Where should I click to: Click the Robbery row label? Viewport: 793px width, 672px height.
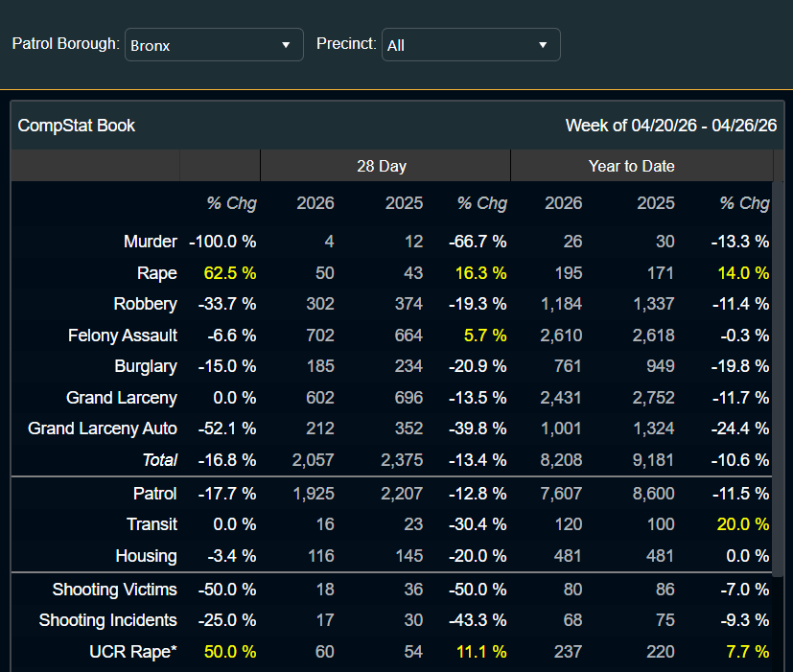pyautogui.click(x=145, y=304)
